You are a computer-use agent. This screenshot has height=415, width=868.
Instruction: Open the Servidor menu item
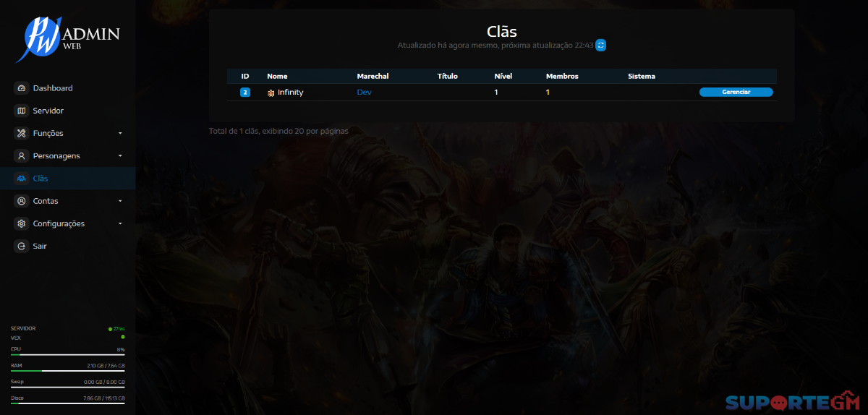point(67,111)
